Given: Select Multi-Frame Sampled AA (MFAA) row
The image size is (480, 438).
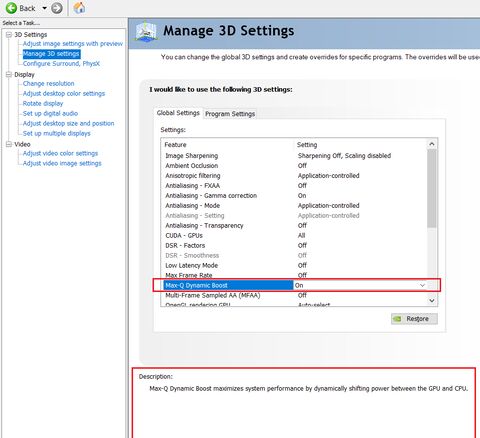Looking at the screenshot, I should pyautogui.click(x=295, y=295).
